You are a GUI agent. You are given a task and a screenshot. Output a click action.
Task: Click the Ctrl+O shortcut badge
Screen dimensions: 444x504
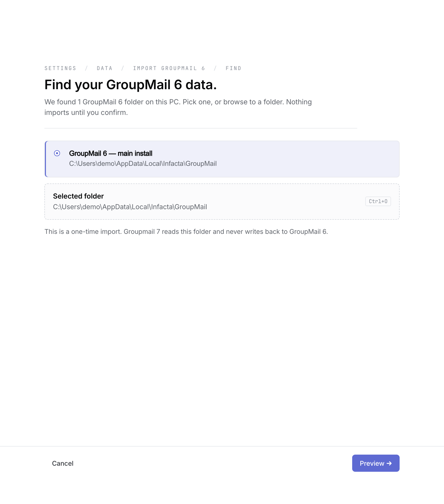point(378,201)
